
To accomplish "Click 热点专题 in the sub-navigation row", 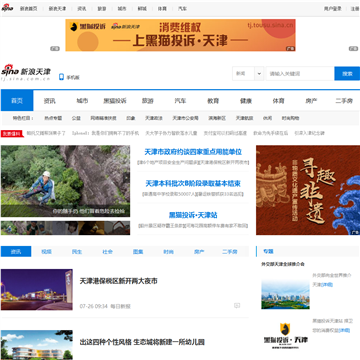I will click(x=53, y=118).
